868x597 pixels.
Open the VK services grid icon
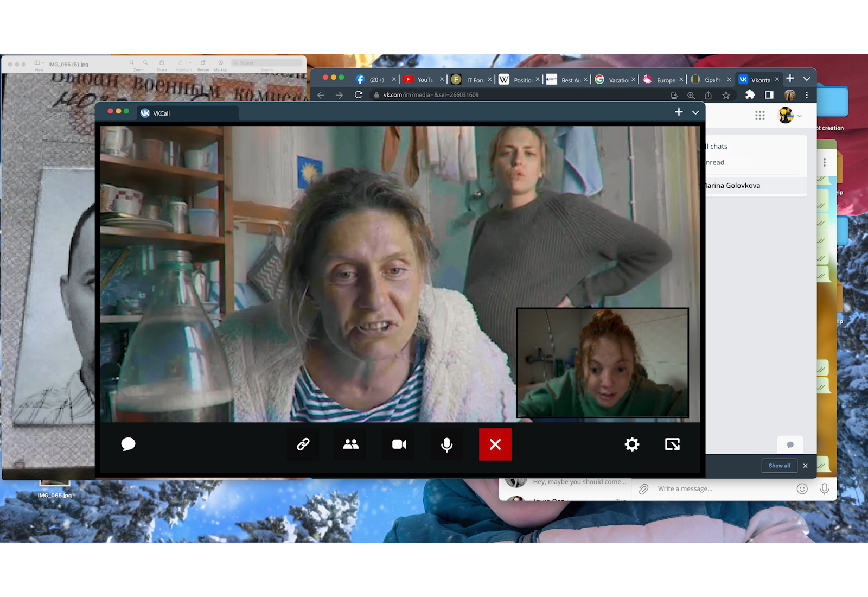tap(759, 115)
